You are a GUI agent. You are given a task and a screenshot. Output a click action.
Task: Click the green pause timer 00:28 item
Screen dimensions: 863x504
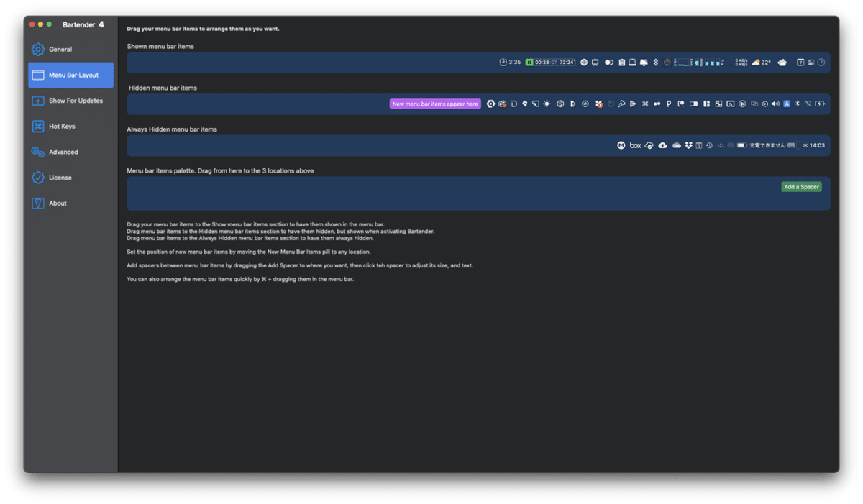[x=550, y=63]
